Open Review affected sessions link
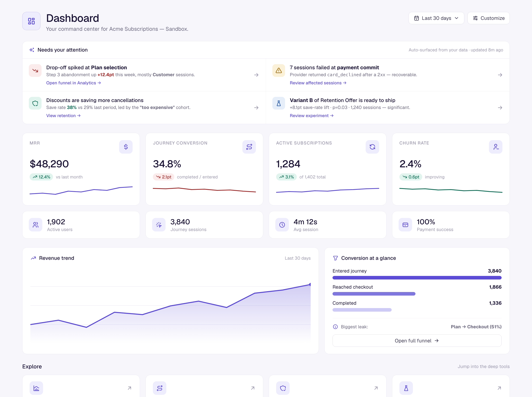Screen dimensions: 532x397 pos(318,83)
